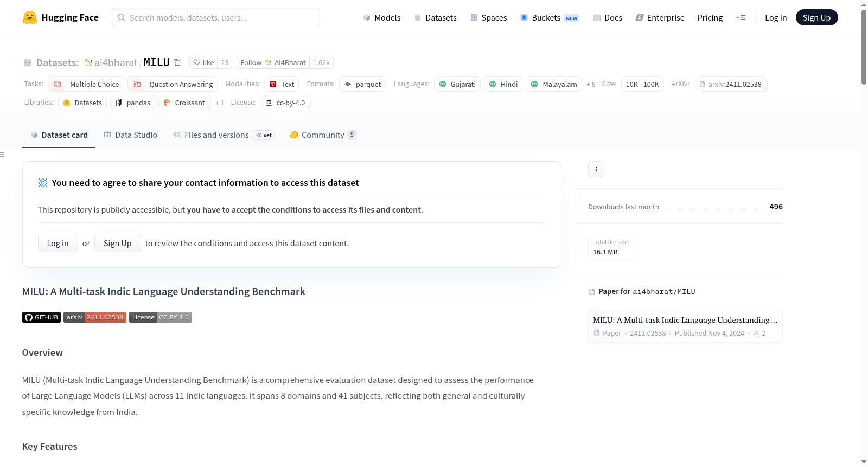Click the Datasets: breadcrumb link
868x467 pixels.
[x=58, y=62]
